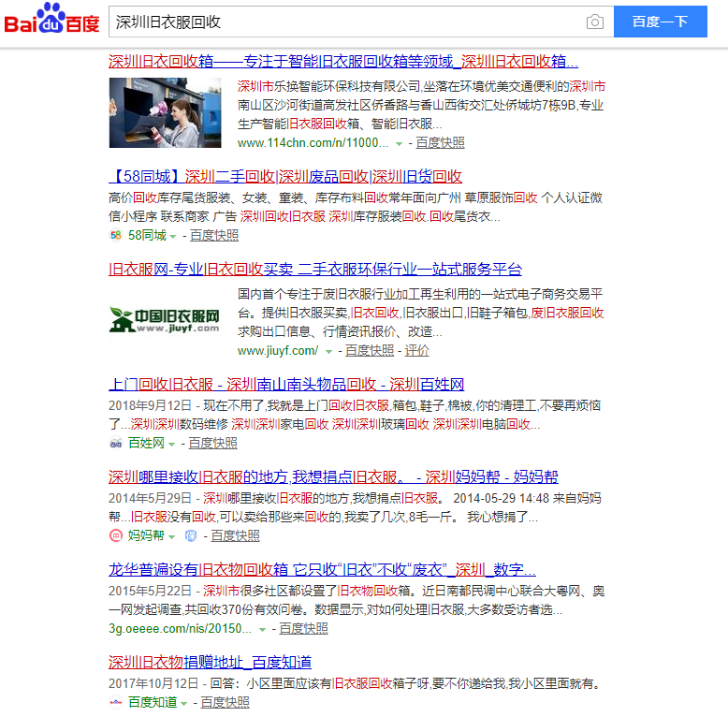Click the 百度知道 favicon icon

[x=116, y=702]
